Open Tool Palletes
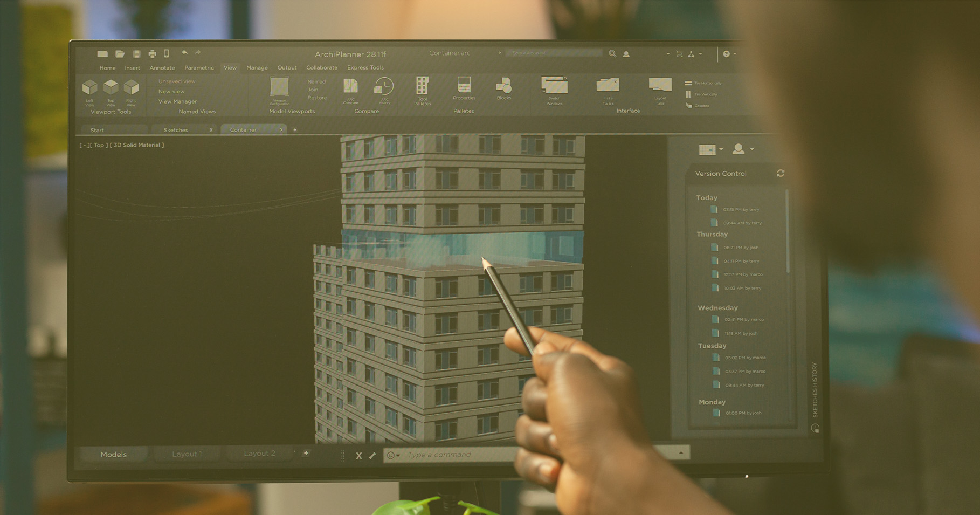The width and height of the screenshot is (980, 515). (422, 91)
